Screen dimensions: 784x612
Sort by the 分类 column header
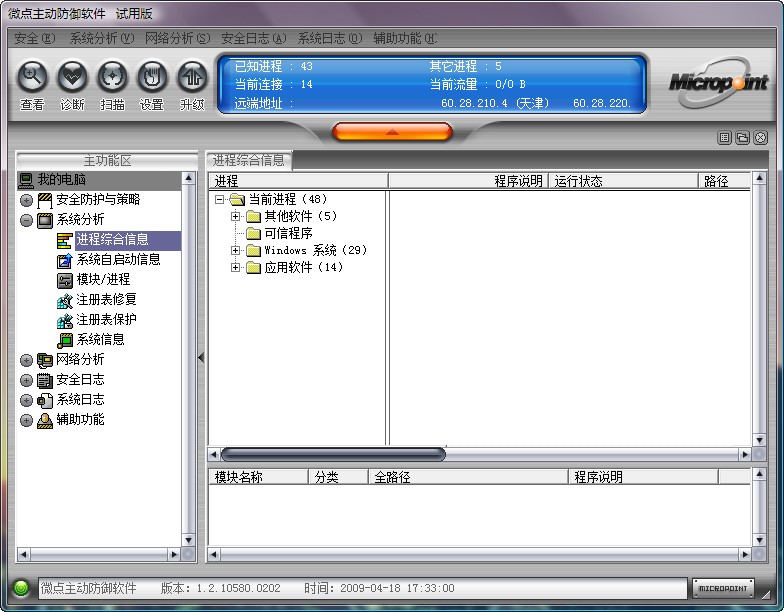pyautogui.click(x=338, y=477)
